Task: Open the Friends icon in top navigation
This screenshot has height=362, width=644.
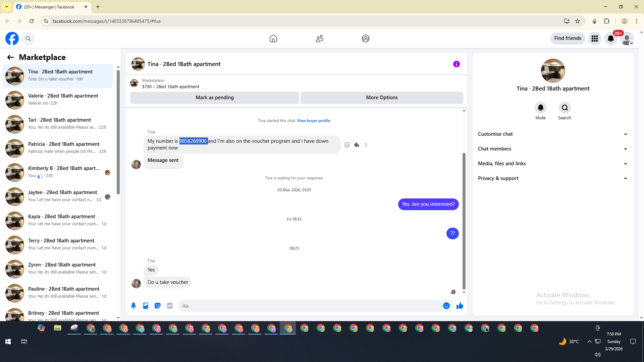Action: 320,39
